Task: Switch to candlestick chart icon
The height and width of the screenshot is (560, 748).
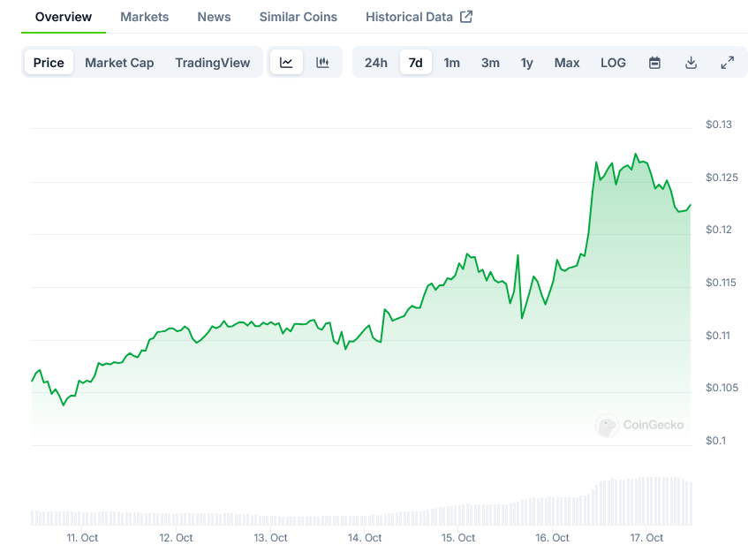Action: pyautogui.click(x=322, y=62)
